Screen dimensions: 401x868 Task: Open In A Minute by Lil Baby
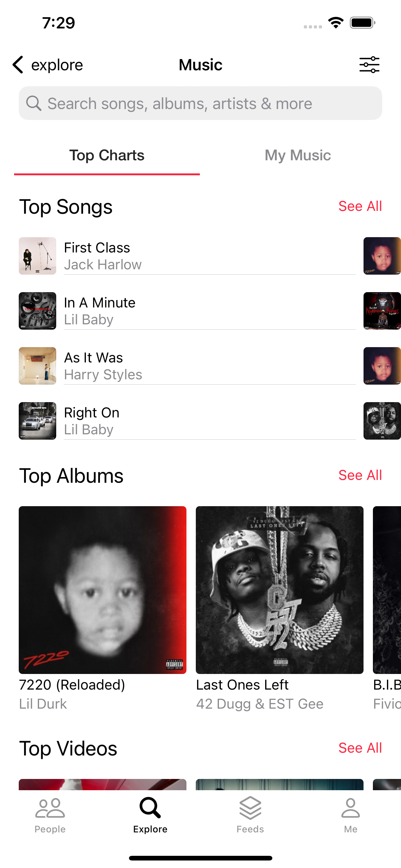tap(187, 311)
